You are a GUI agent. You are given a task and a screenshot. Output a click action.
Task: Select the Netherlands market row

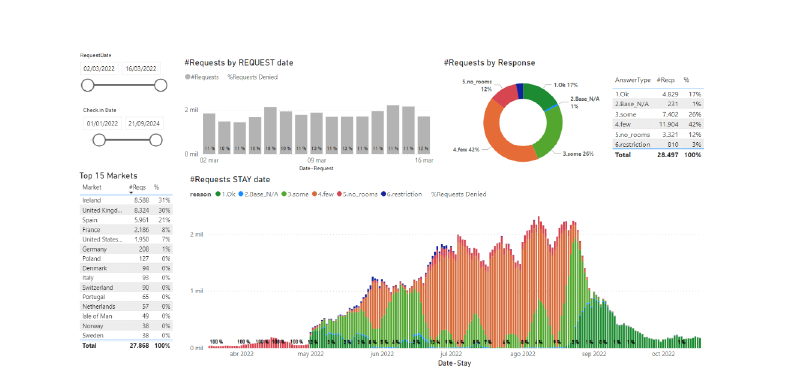(x=126, y=306)
